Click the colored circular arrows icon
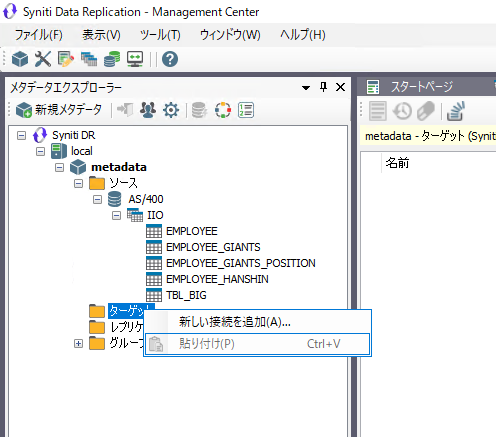Image resolution: width=496 pixels, height=437 pixels. 223,110
